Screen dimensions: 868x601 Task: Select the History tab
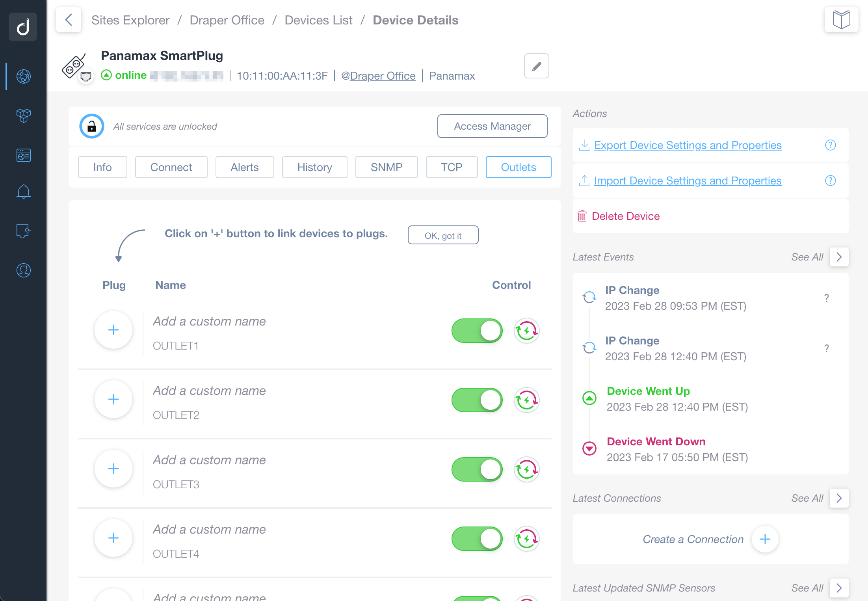(315, 167)
